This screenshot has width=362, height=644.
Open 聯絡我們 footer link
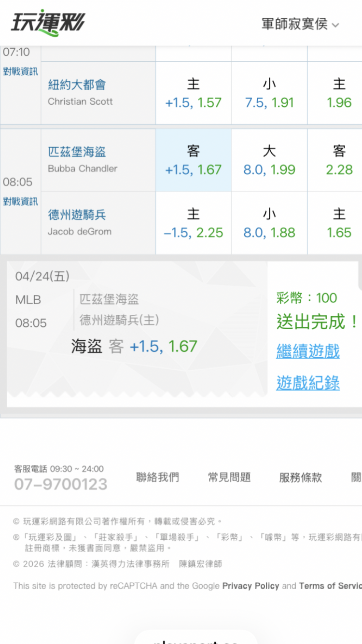(157, 477)
